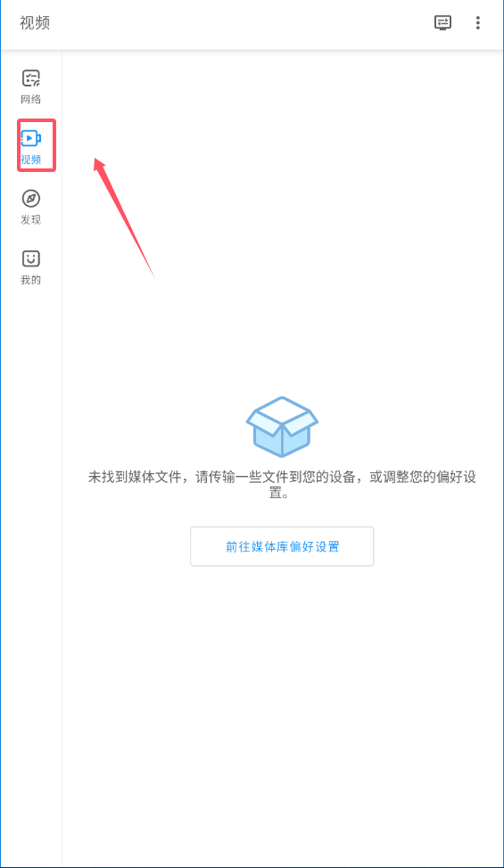Open the 我的 smiley face icon
This screenshot has width=504, height=868.
(31, 258)
